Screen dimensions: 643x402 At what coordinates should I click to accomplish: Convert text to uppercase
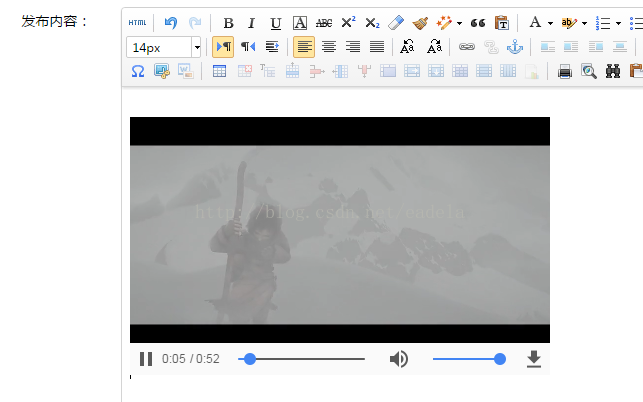click(407, 47)
